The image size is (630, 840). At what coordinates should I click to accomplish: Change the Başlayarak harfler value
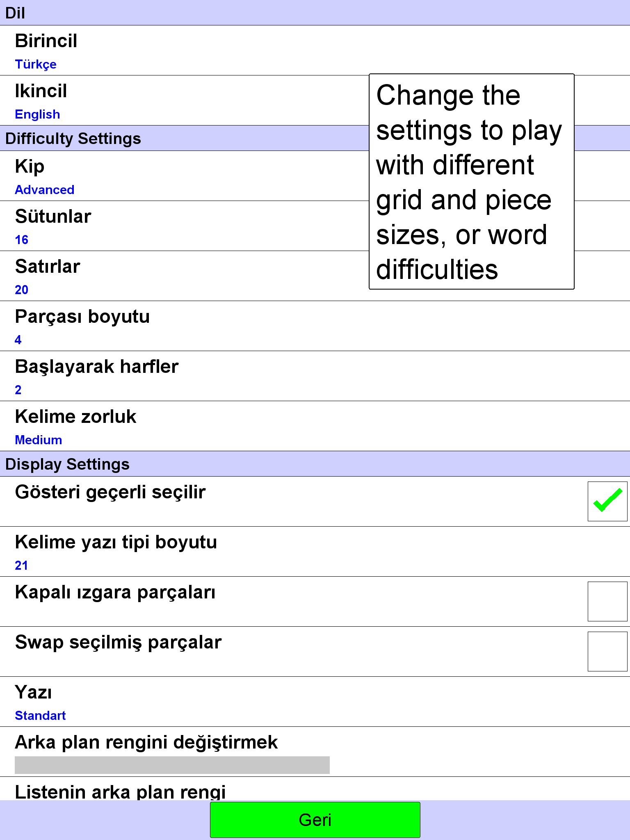pos(315,376)
